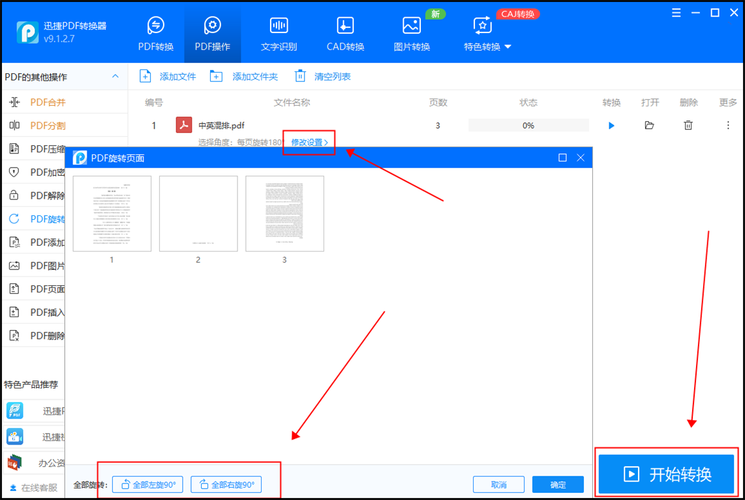Expand the 特色转换 dropdown

coord(487,34)
